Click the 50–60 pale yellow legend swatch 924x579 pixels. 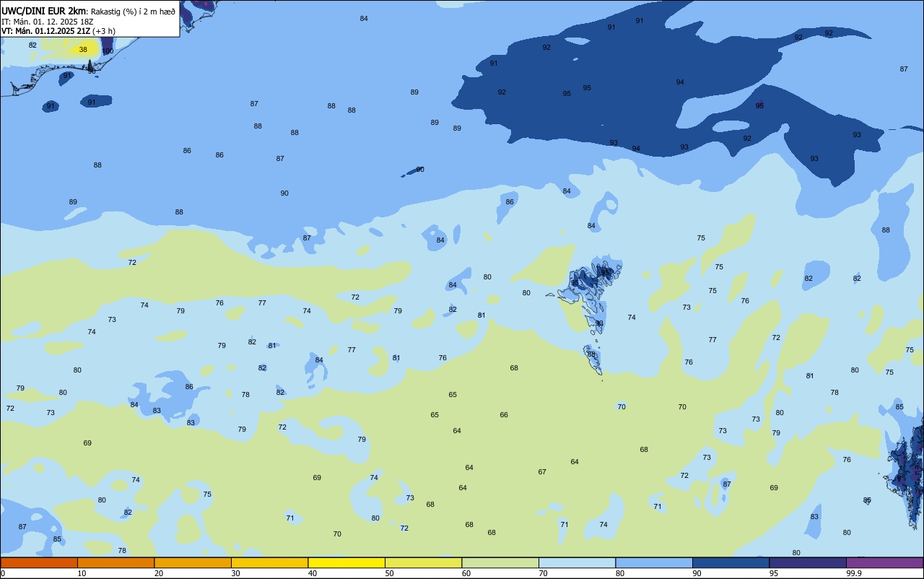click(x=423, y=562)
